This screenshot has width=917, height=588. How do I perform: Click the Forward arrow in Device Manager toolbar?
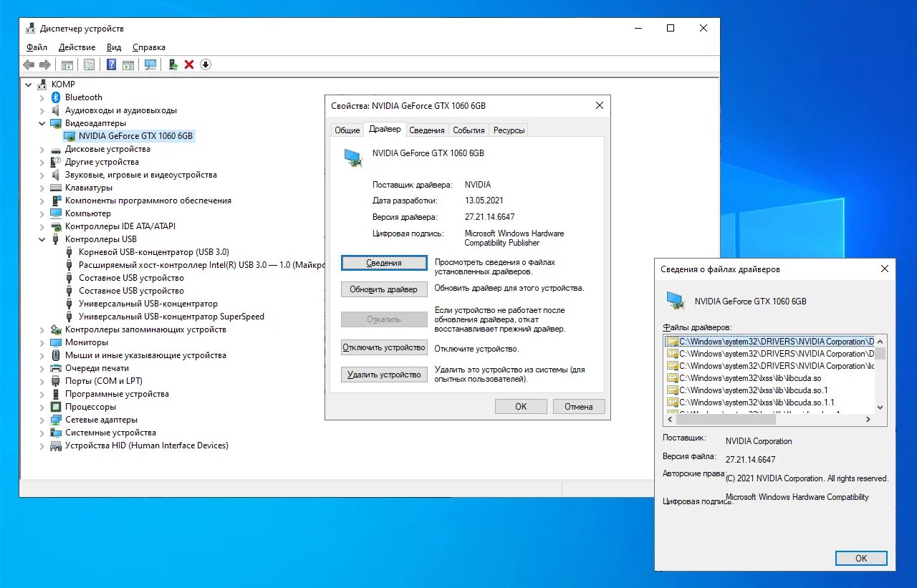[44, 64]
